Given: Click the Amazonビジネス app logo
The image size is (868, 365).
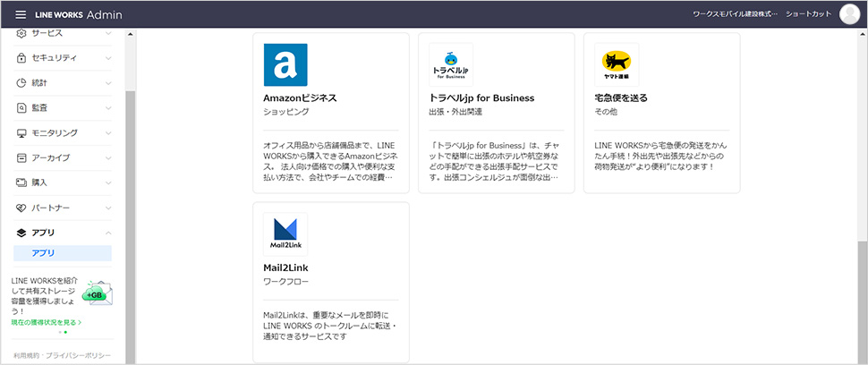Looking at the screenshot, I should (x=285, y=64).
